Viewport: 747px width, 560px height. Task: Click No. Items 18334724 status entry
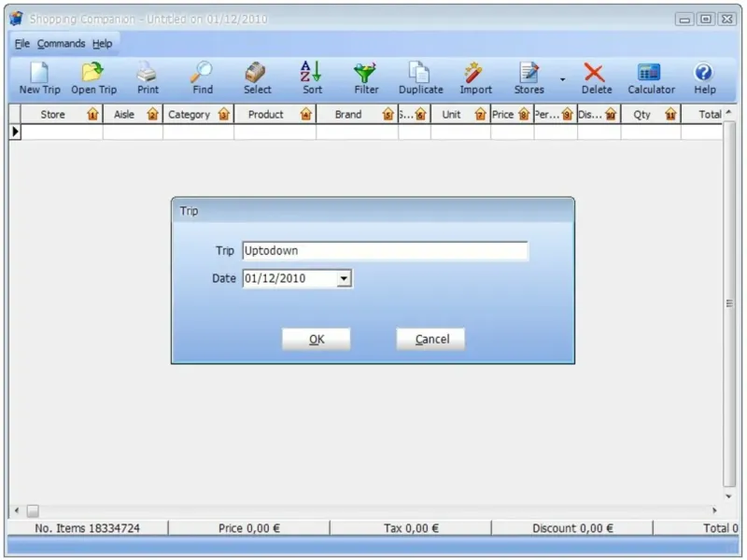point(87,528)
